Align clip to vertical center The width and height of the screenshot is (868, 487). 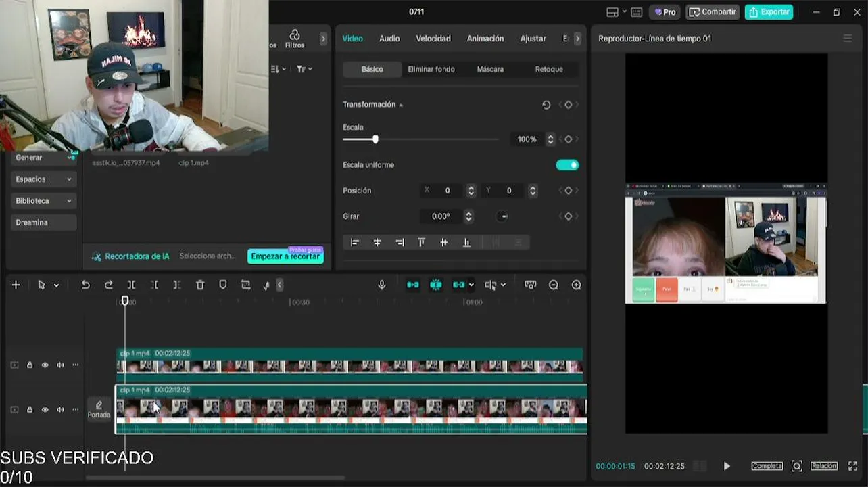point(443,242)
